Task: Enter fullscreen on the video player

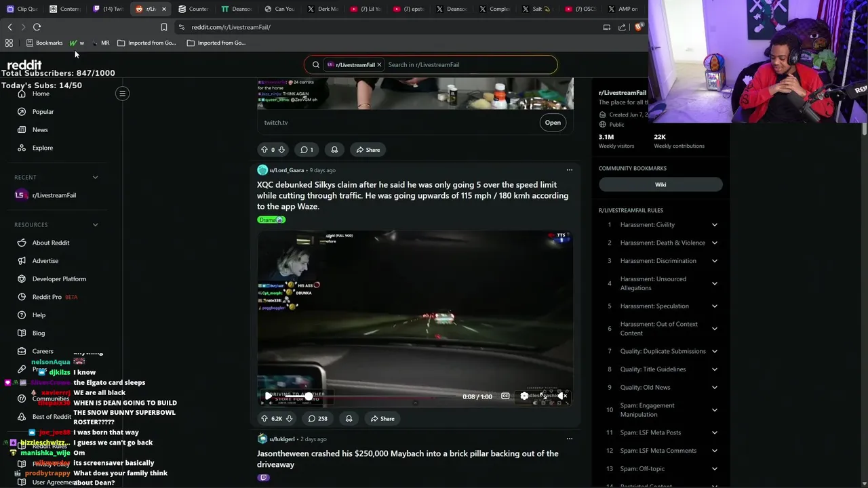Action: pyautogui.click(x=543, y=396)
